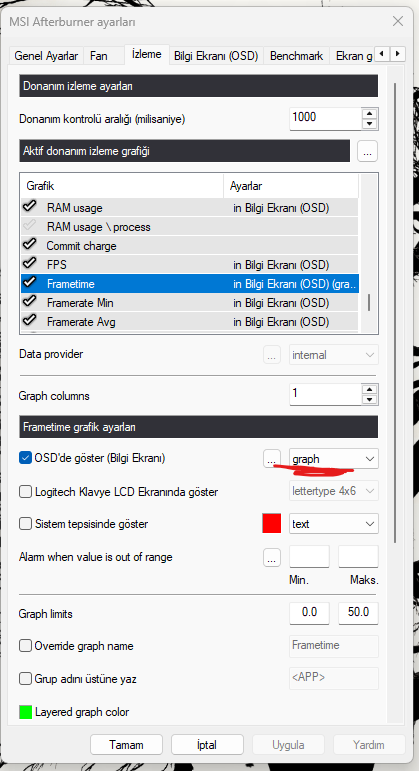Toggle the Framerate Min checkmark
This screenshot has height=771, width=419.
pyautogui.click(x=30, y=301)
